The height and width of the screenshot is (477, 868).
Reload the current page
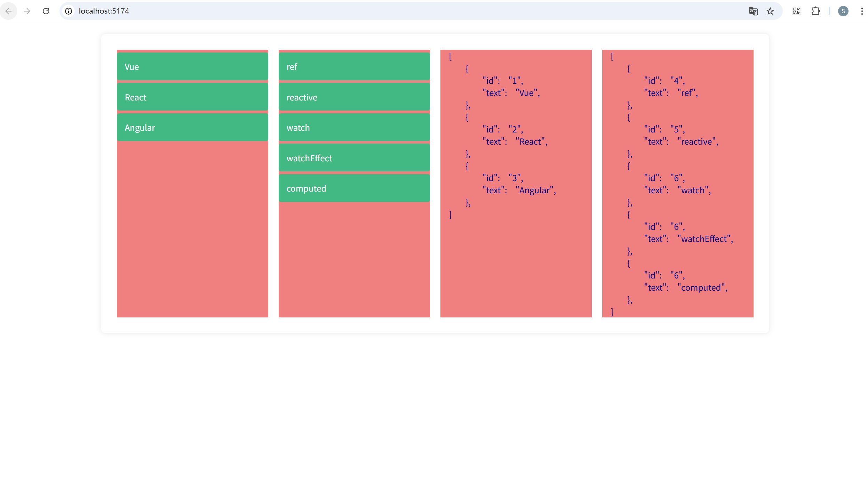click(x=46, y=11)
